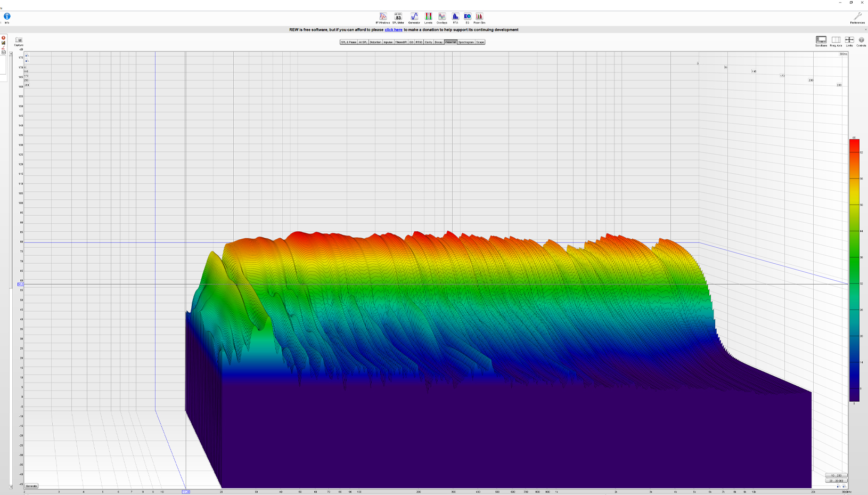Open the RTA analyzer
Viewport: 868px width, 495px height.
[x=455, y=17]
